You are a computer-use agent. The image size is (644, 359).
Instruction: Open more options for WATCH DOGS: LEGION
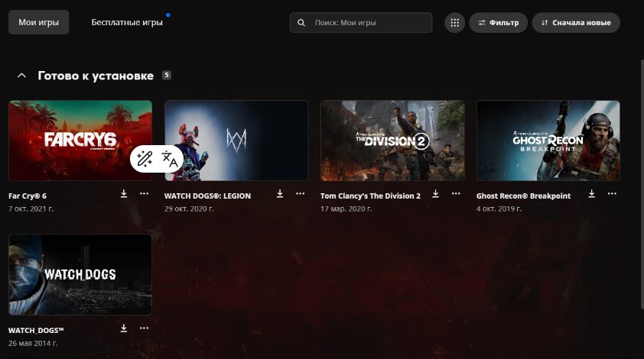[301, 194]
